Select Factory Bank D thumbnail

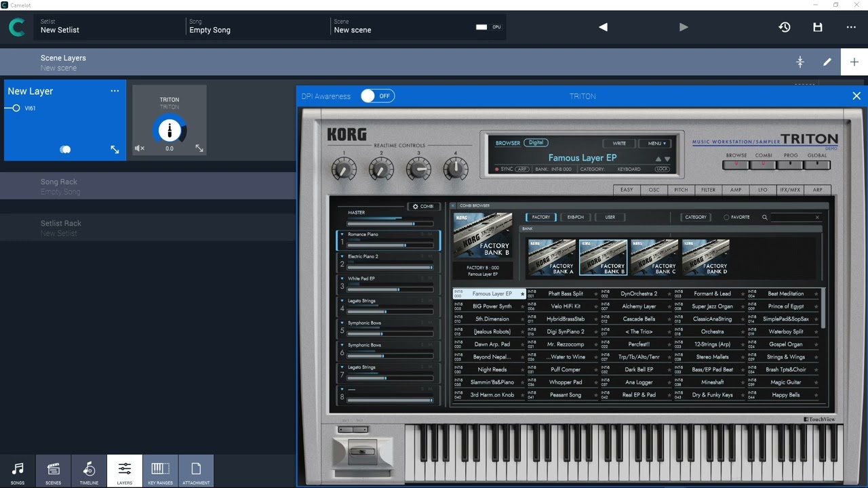706,257
